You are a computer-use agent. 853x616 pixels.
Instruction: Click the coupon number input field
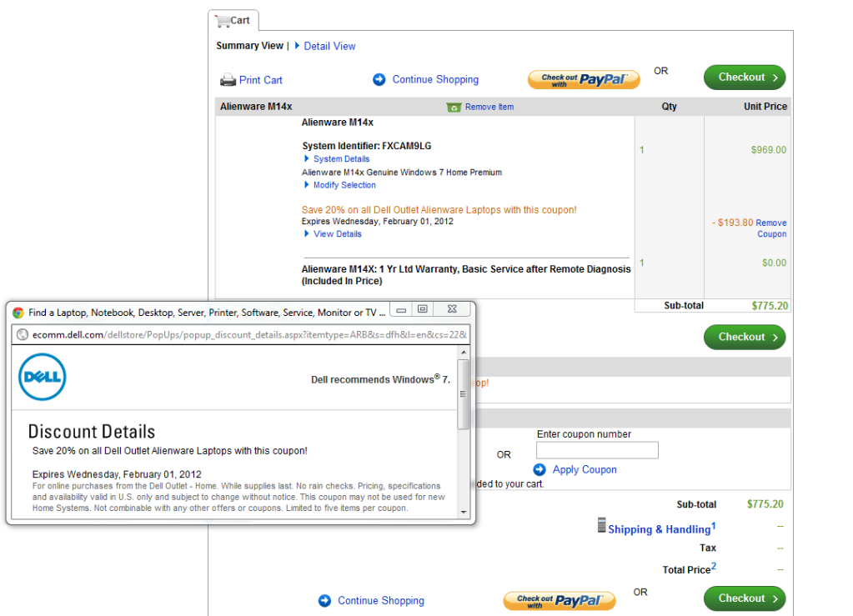[x=597, y=450]
